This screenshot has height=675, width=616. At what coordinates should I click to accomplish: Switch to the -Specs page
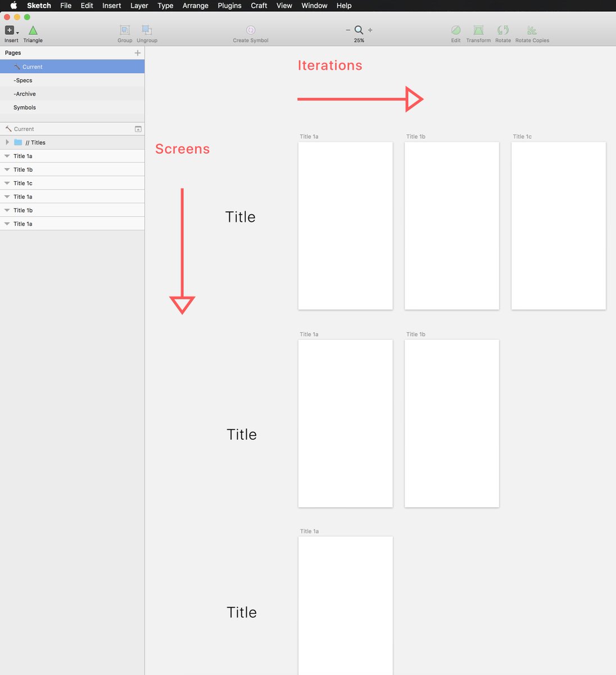(x=23, y=80)
